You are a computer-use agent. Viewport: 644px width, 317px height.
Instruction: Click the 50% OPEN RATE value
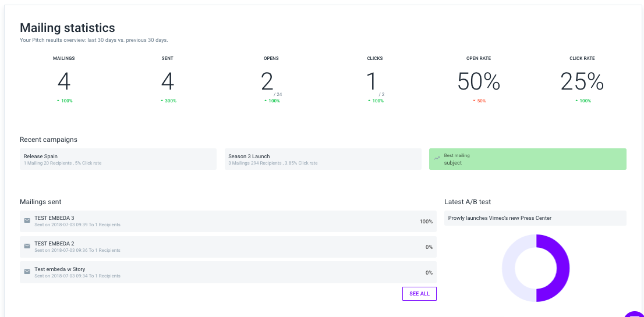coord(479,81)
